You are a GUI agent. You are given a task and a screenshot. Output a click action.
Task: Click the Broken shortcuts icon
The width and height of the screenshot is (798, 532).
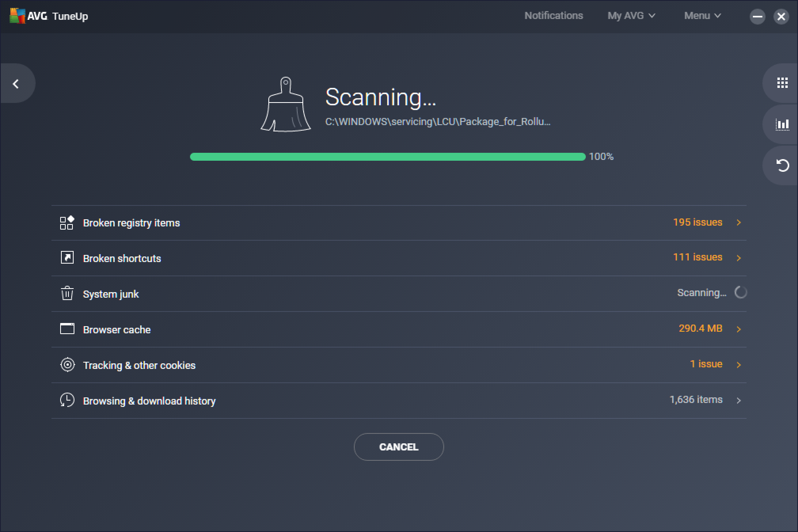click(x=67, y=258)
